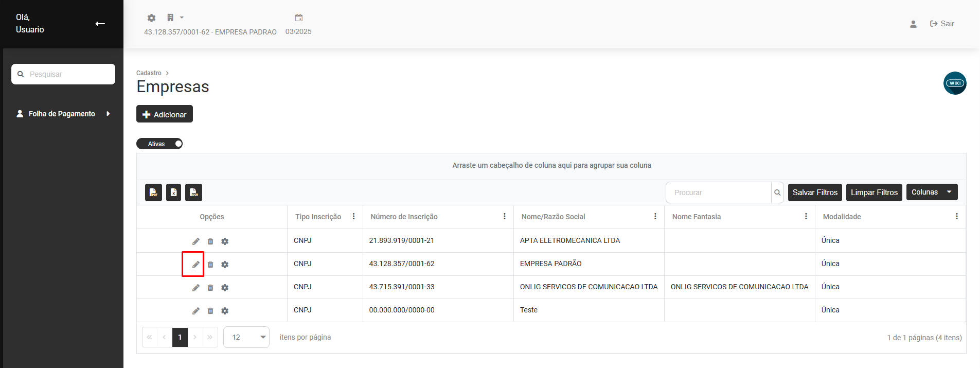Open the WIKI help icon
Image resolution: width=980 pixels, height=368 pixels.
click(x=954, y=83)
